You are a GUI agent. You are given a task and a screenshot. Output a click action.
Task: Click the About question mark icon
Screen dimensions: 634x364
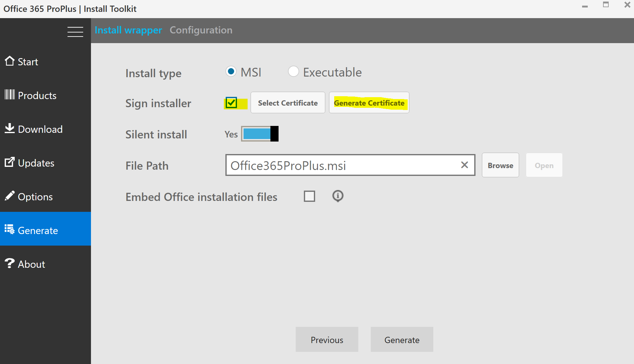(10, 263)
